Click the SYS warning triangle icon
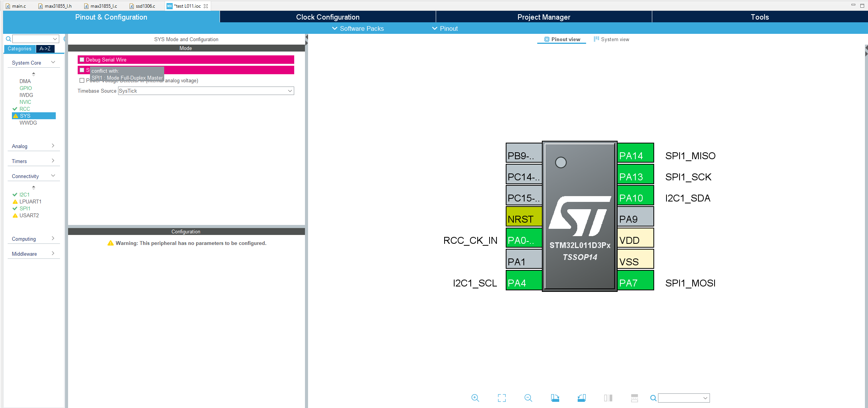Image resolution: width=868 pixels, height=408 pixels. (x=15, y=116)
